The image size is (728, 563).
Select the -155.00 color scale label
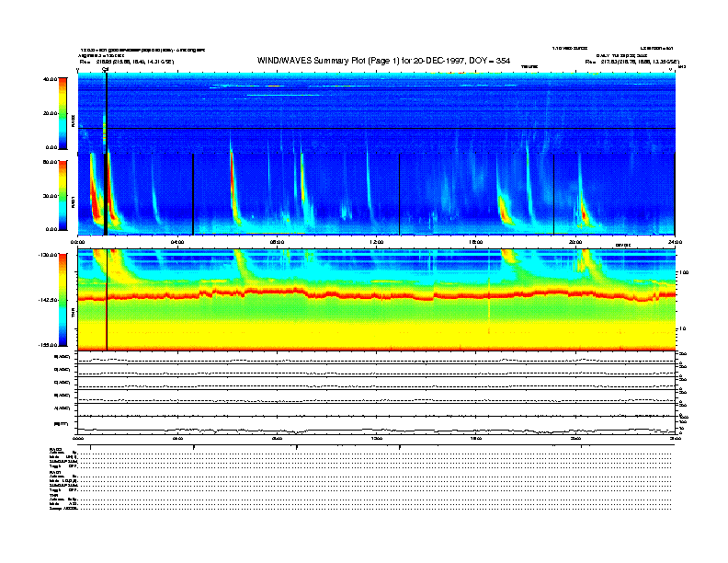pos(48,345)
